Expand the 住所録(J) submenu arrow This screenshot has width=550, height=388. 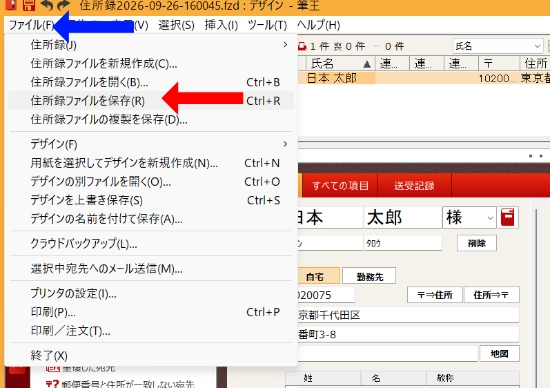[285, 45]
